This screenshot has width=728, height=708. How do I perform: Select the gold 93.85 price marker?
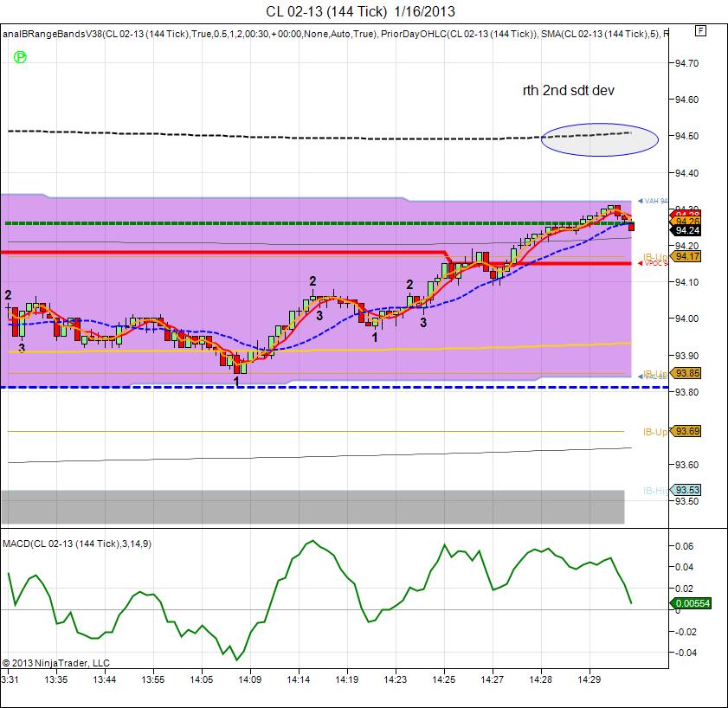click(x=686, y=373)
